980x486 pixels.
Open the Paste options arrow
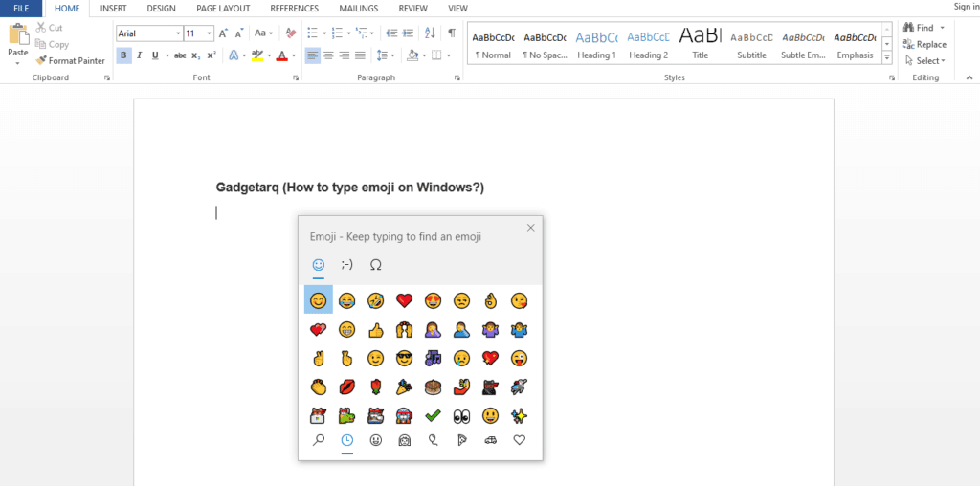pyautogui.click(x=18, y=62)
